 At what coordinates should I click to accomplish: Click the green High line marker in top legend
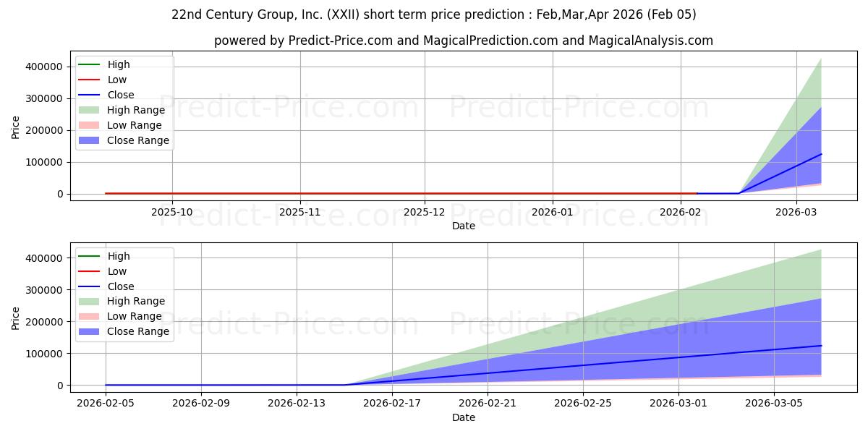(x=90, y=64)
